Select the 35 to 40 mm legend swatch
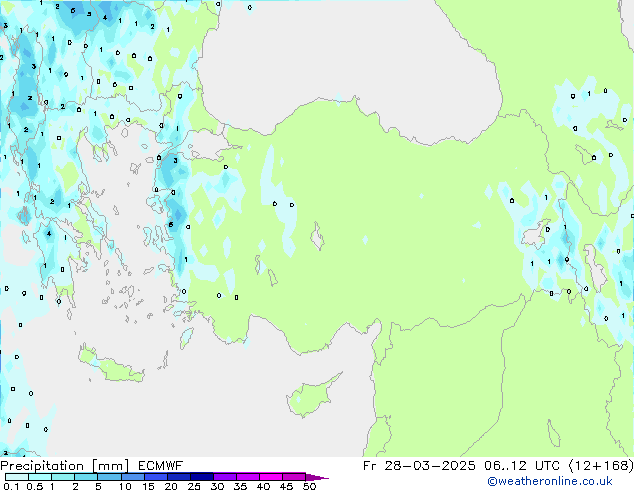This screenshot has width=634, height=490. [248, 477]
